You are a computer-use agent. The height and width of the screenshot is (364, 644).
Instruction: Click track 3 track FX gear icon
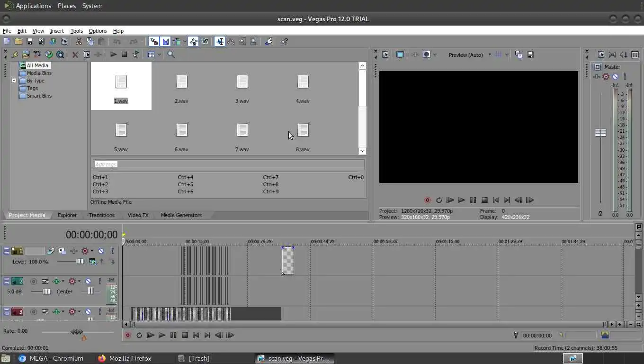72,312
